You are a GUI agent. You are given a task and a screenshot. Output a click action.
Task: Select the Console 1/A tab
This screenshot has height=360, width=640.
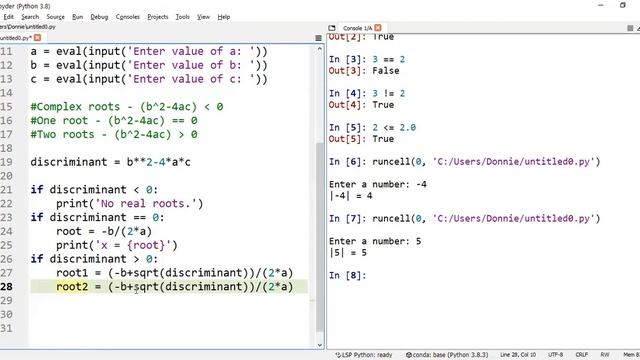point(357,28)
